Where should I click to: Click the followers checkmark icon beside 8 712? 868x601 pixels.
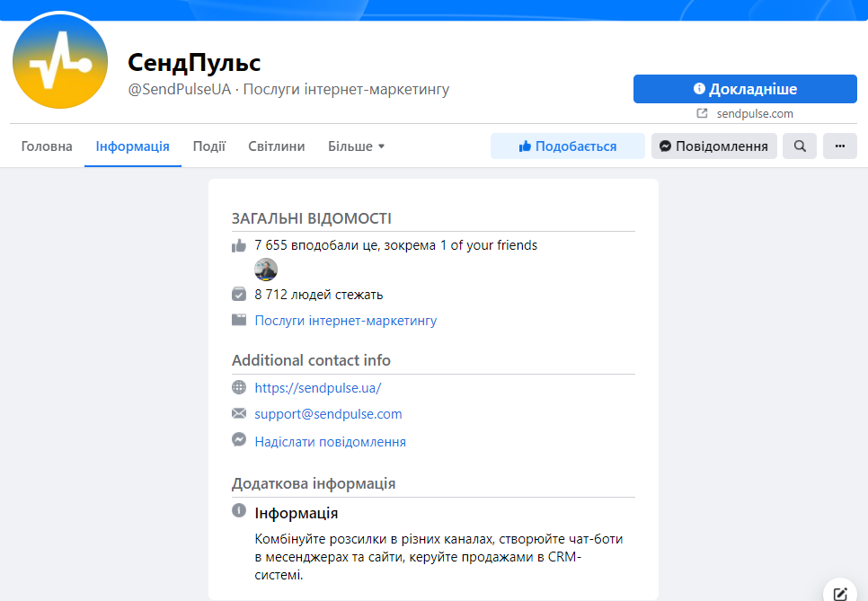pos(239,294)
